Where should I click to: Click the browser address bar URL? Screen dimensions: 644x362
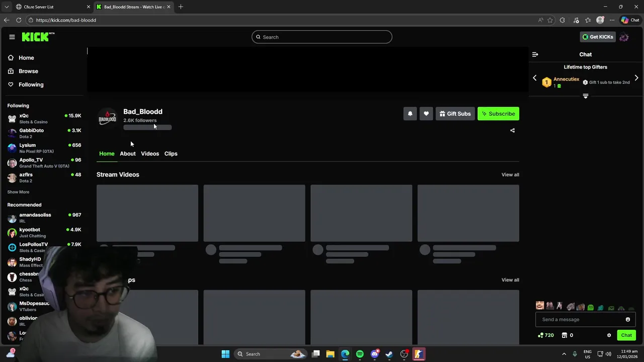point(66,20)
